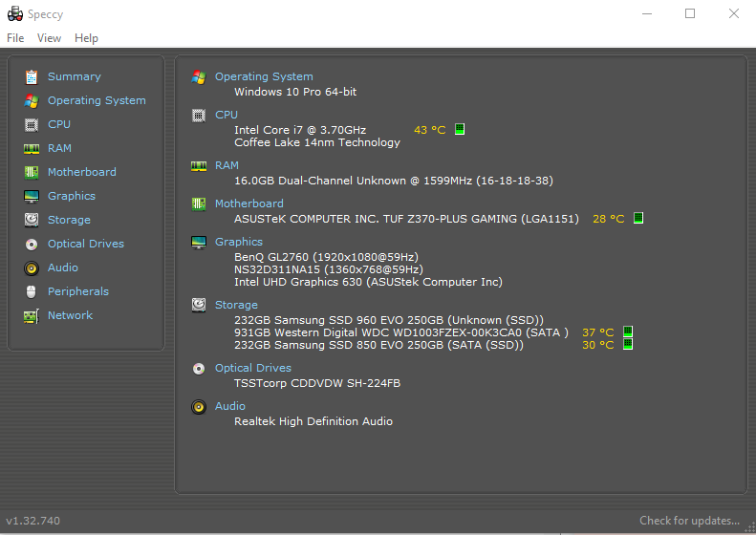Click the Samsung SSD 850 EVO line
The height and width of the screenshot is (535, 756).
[378, 345]
